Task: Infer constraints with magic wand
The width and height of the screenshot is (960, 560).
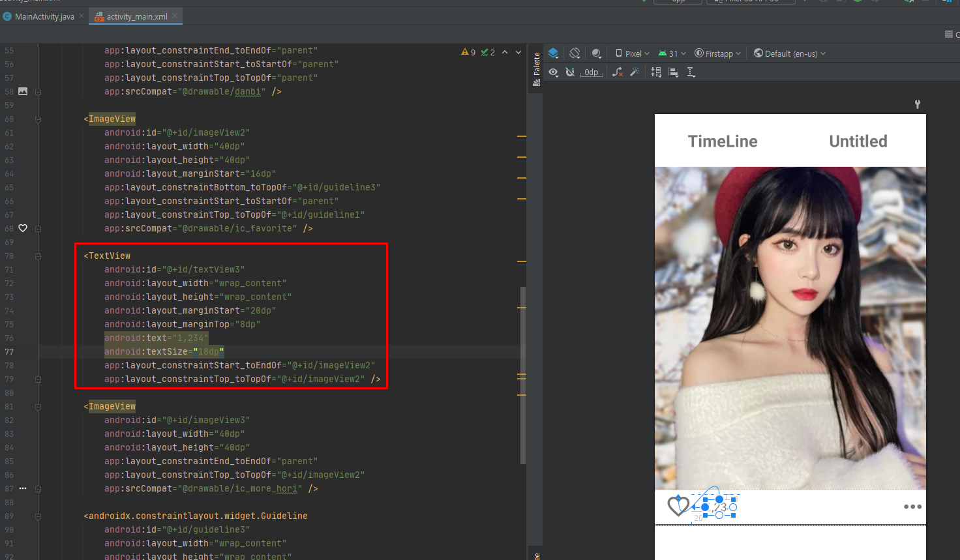Action: click(x=635, y=72)
